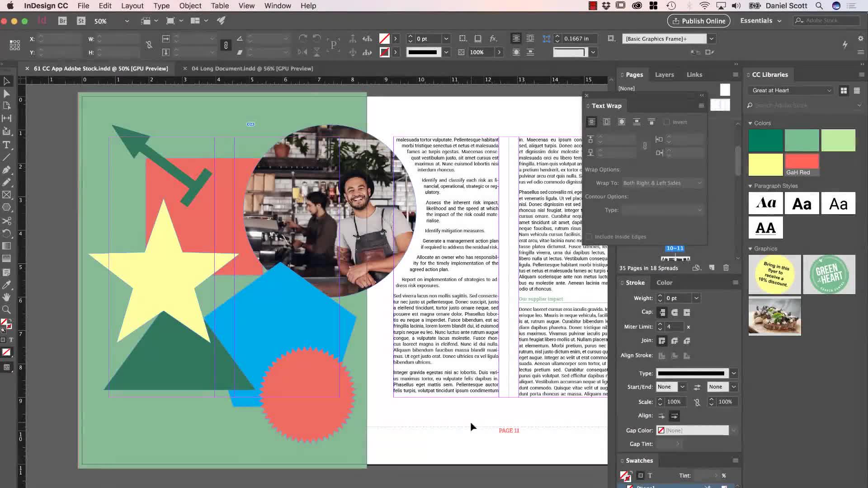Image resolution: width=868 pixels, height=488 pixels.
Task: Collapse the Colors section in CC Libraries
Action: click(x=750, y=123)
